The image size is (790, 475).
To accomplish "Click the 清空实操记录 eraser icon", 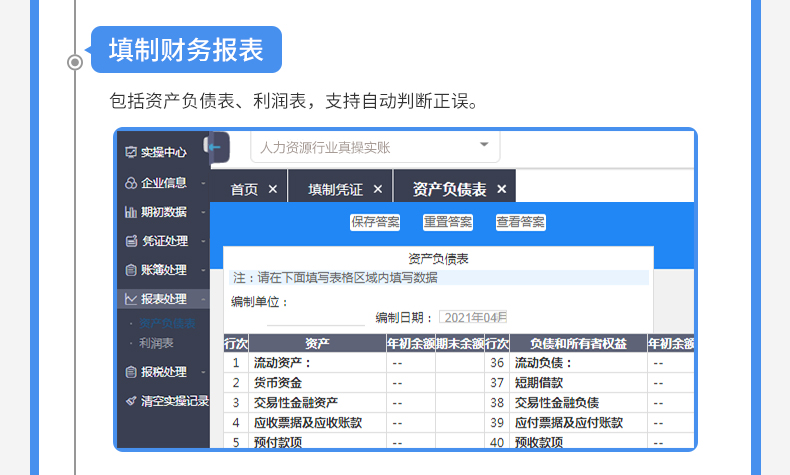I will click(131, 401).
